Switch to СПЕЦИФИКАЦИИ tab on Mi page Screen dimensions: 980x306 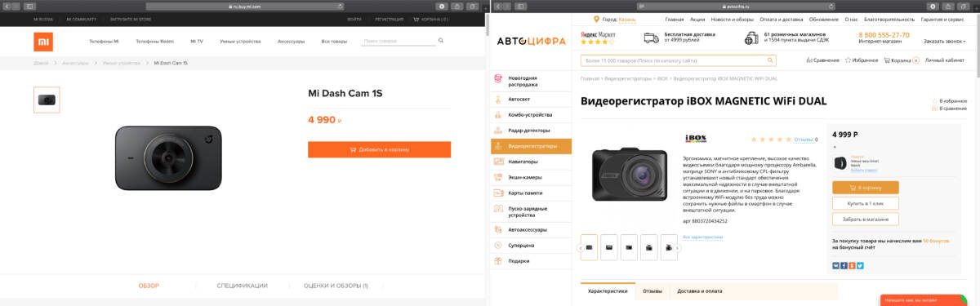pyautogui.click(x=242, y=286)
